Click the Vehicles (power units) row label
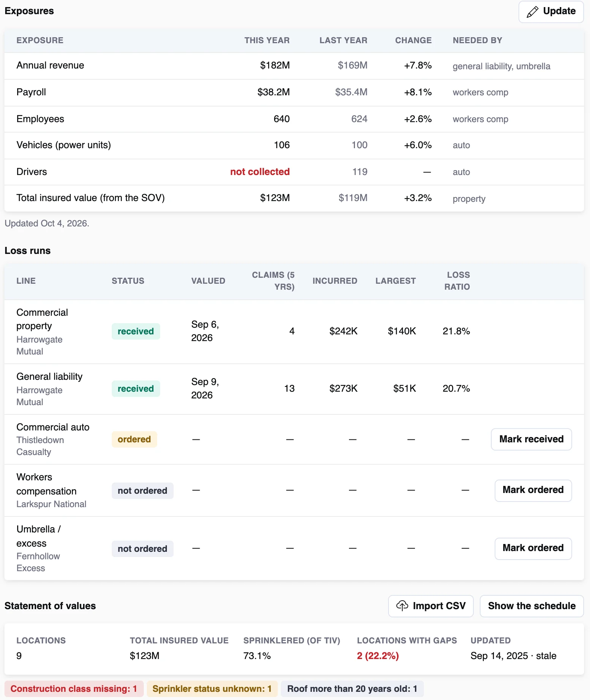This screenshot has height=700, width=590. click(x=64, y=145)
